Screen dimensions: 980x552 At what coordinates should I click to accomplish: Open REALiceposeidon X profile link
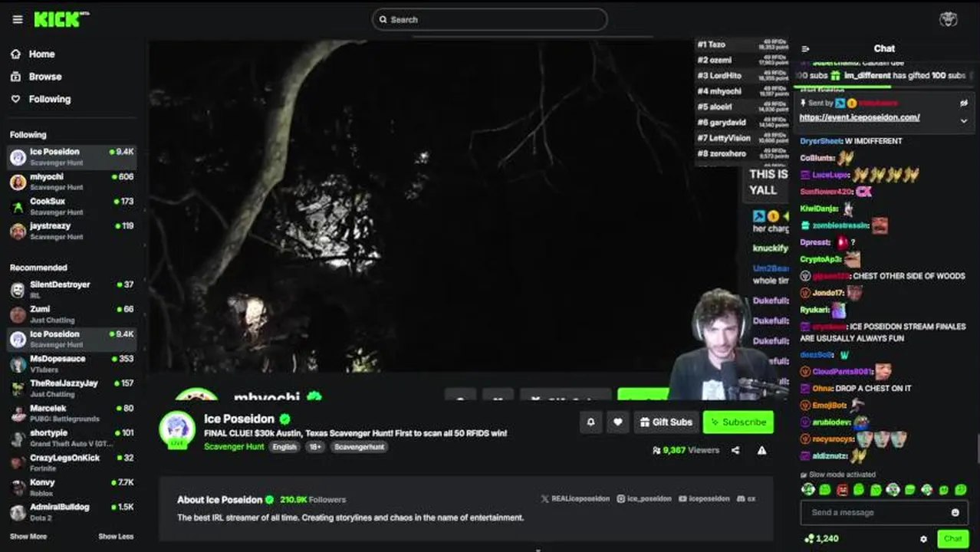point(575,498)
